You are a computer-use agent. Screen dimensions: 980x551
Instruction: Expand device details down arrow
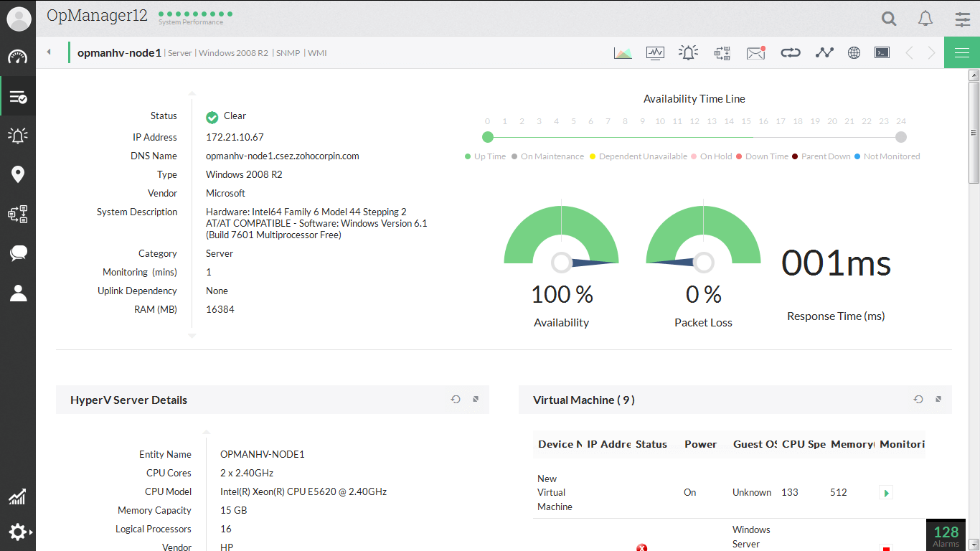[192, 335]
